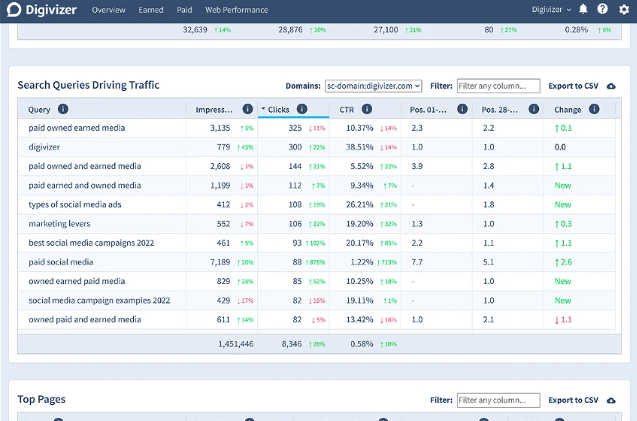
Task: Click the Digivizer logo in header
Action: (40, 10)
